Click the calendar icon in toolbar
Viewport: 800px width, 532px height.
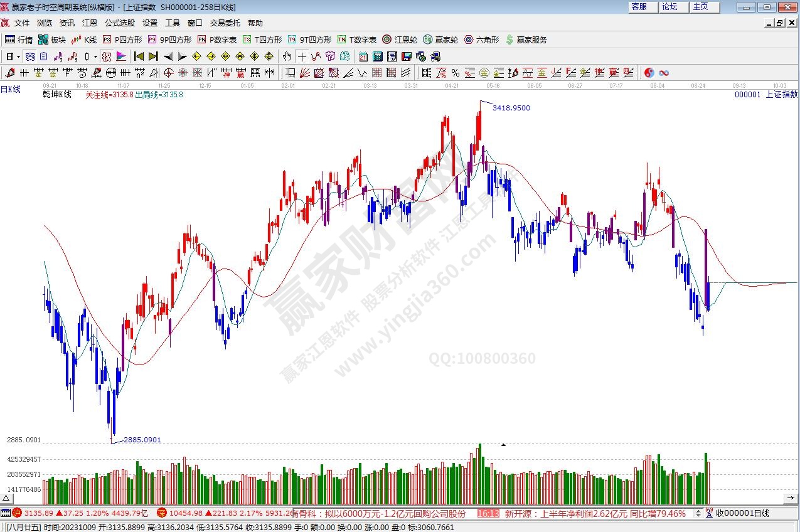click(x=363, y=56)
